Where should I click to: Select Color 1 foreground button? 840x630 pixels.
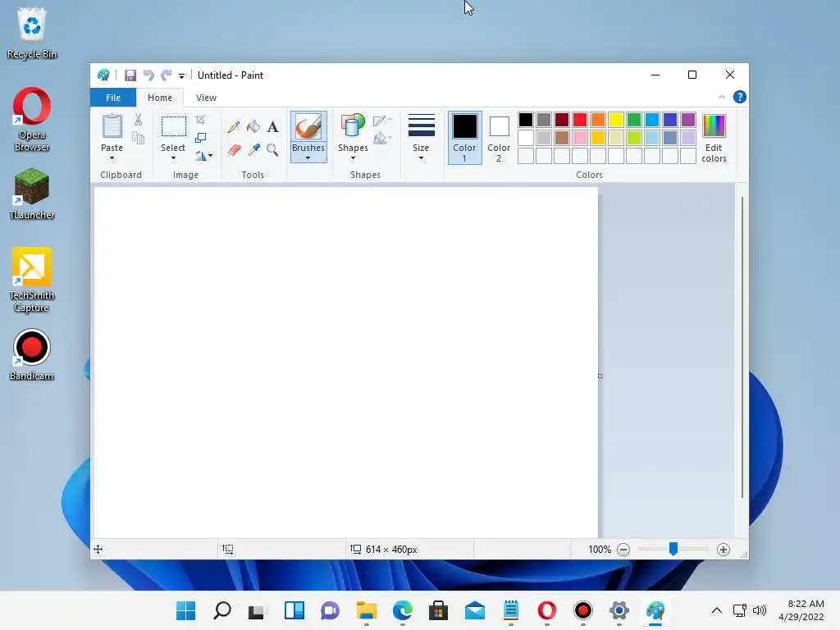464,138
